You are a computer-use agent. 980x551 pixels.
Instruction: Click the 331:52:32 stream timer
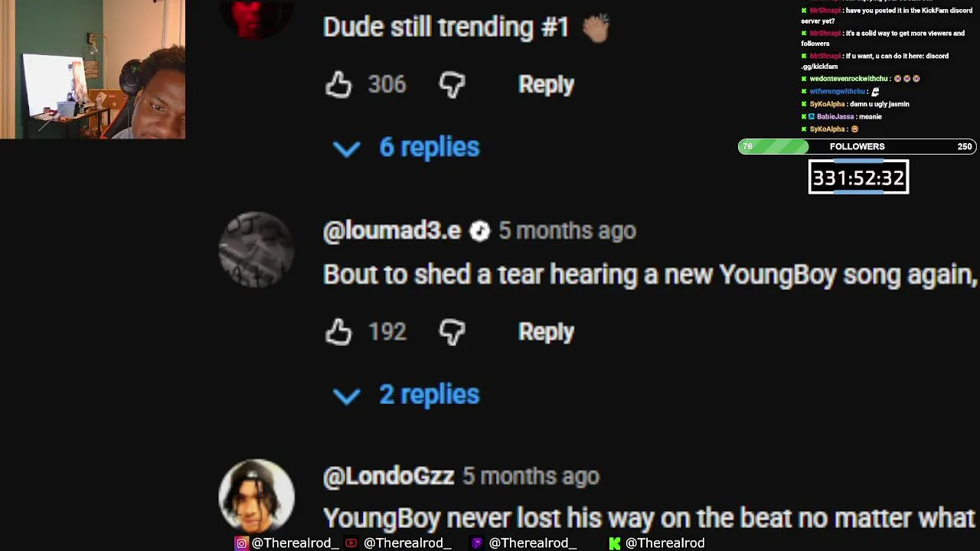pos(858,178)
